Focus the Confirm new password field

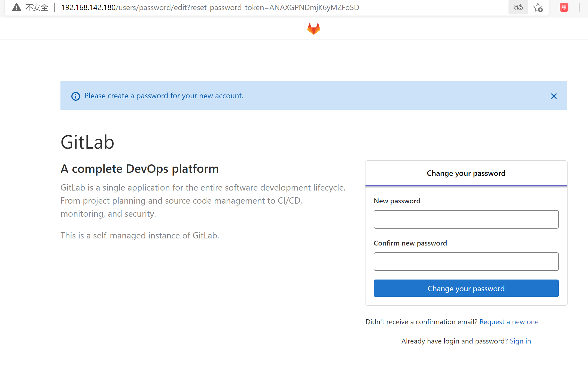coord(466,261)
